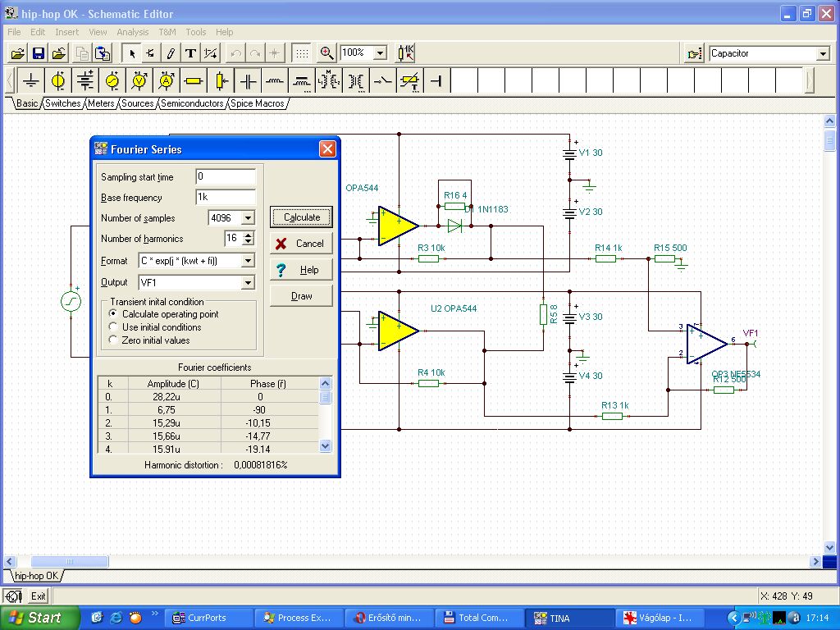The image size is (840, 630).
Task: Click the Sampling start time field
Action: click(x=226, y=177)
